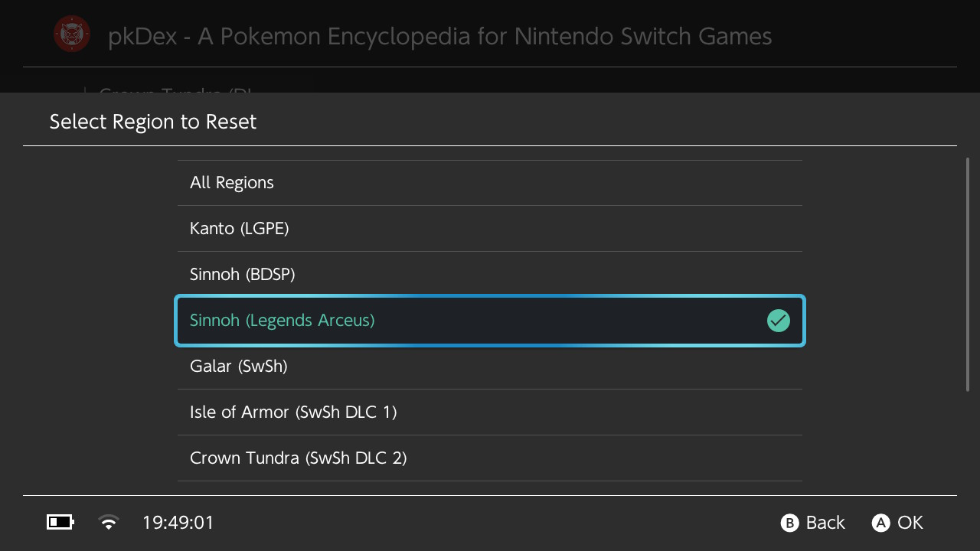Click the Select Region to Reset heading
The height and width of the screenshot is (551, 980).
click(153, 122)
